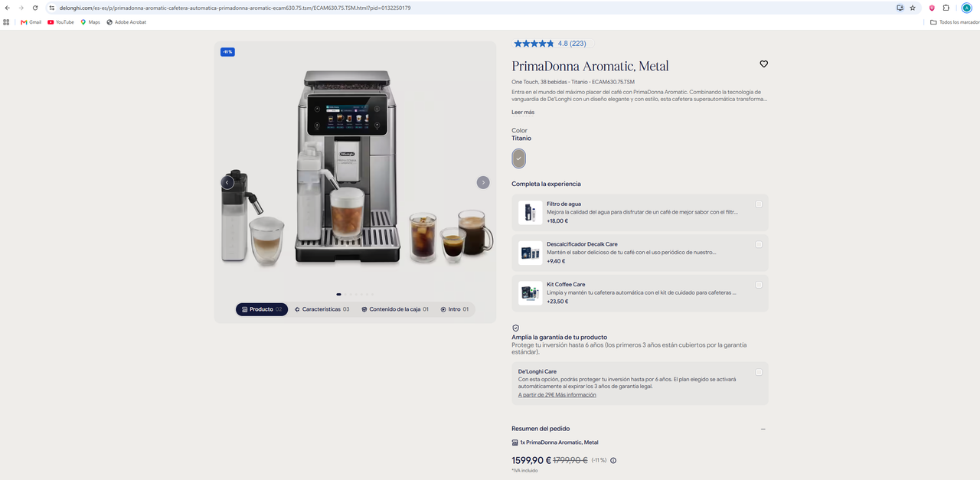
Task: Click the -11% discount badge on image
Action: point(227,52)
